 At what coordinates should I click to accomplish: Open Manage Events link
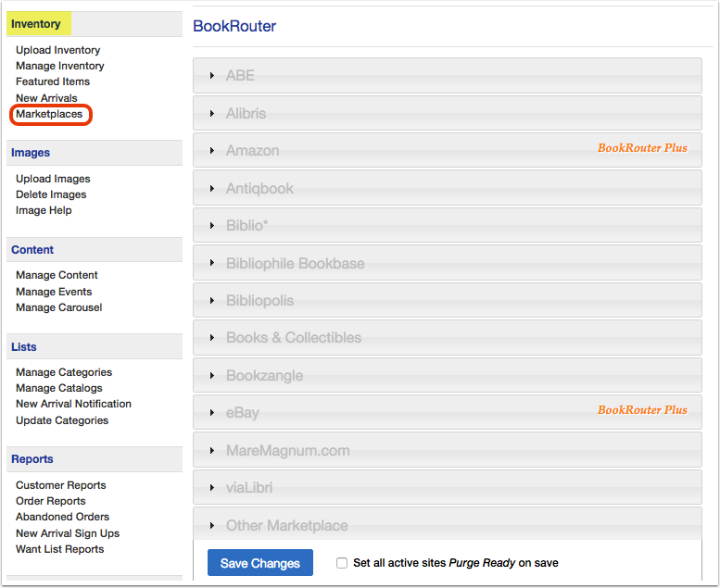[54, 292]
